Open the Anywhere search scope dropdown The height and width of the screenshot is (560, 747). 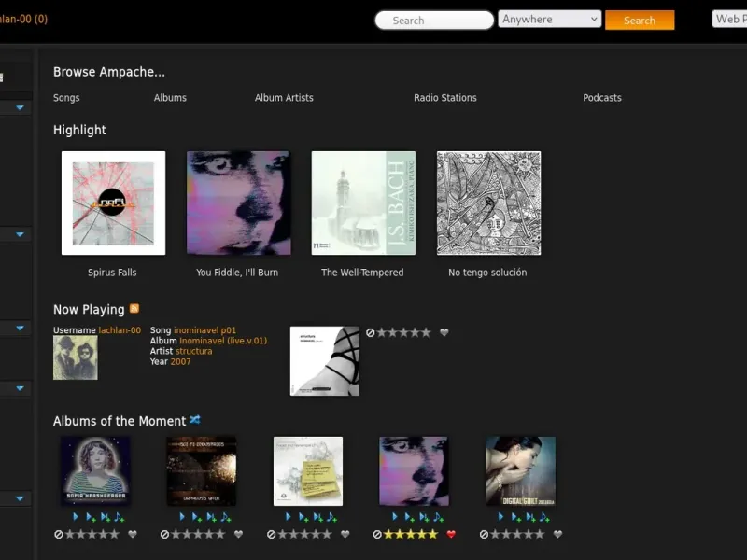click(549, 19)
